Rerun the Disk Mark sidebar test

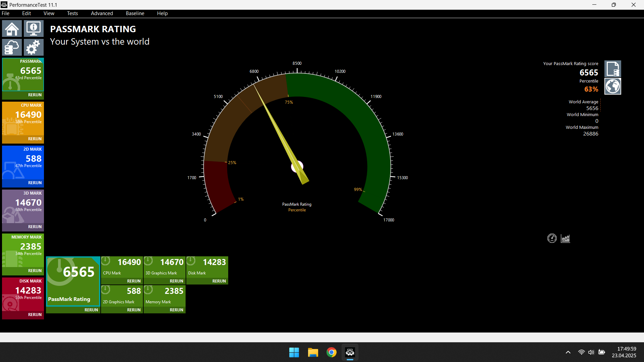pyautogui.click(x=35, y=315)
